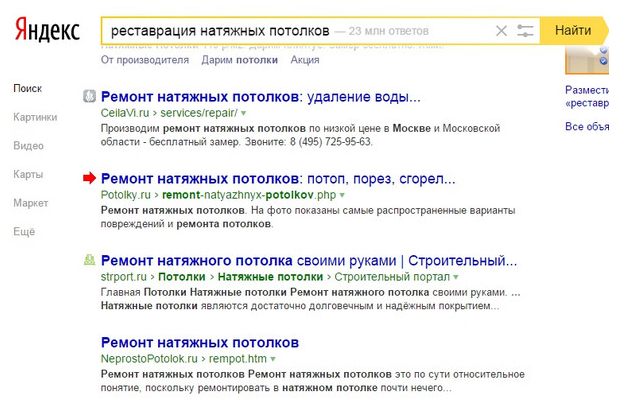Click the CeilaVi.ru favicon icon
The width and height of the screenshot is (628, 410).
[x=89, y=96]
